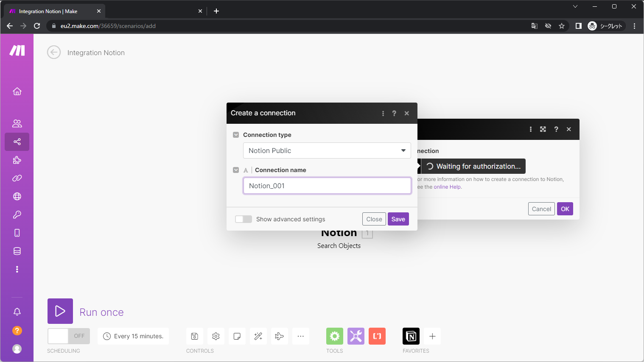The image size is (644, 362).
Task: Toggle the Connection type checkbox
Action: coord(236,135)
